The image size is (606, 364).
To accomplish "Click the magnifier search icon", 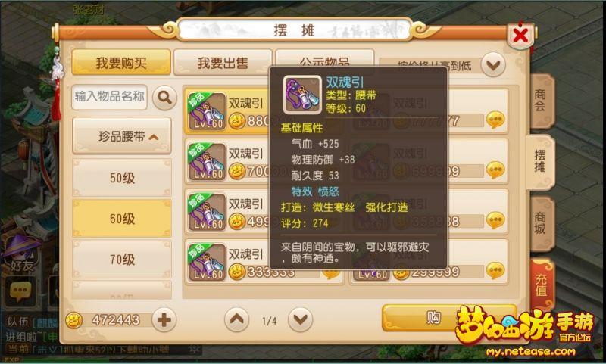I will point(164,98).
